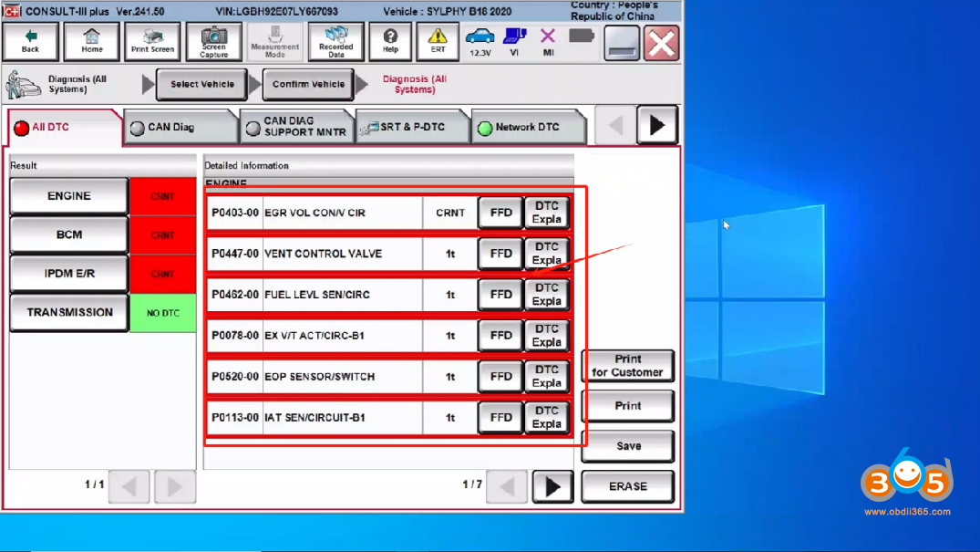Check the 12.3V battery voltage icon

point(480,41)
